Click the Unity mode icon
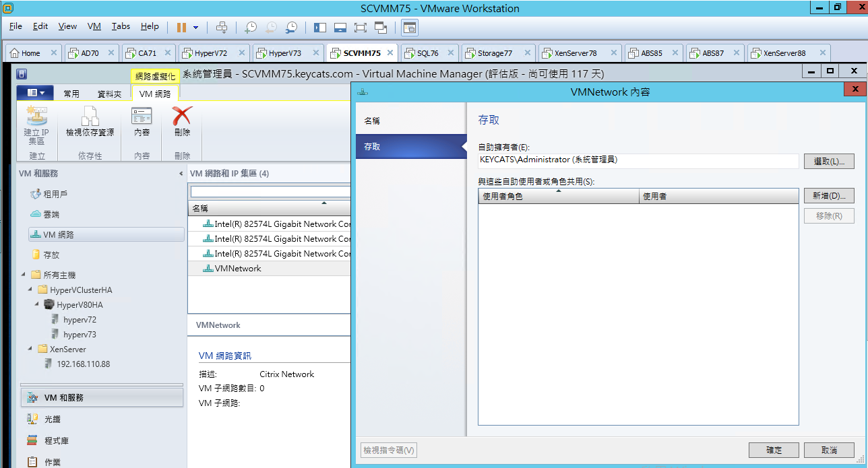This screenshot has width=868, height=468. [381, 27]
